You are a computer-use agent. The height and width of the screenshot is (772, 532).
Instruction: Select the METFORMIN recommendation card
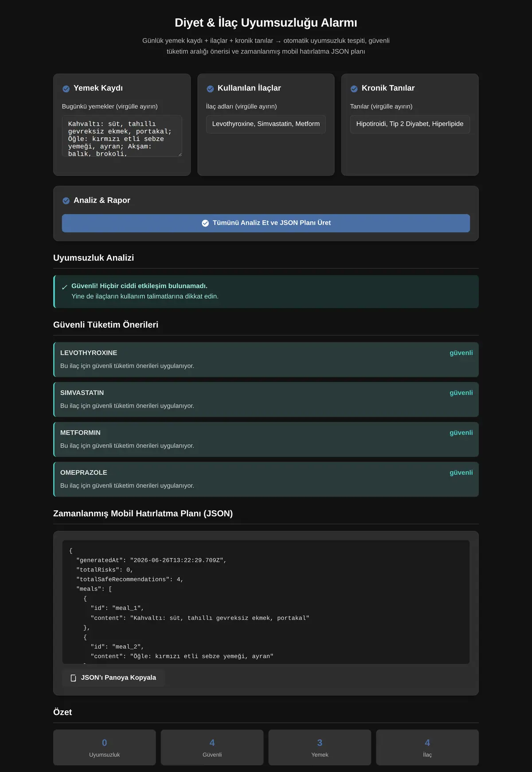(266, 439)
